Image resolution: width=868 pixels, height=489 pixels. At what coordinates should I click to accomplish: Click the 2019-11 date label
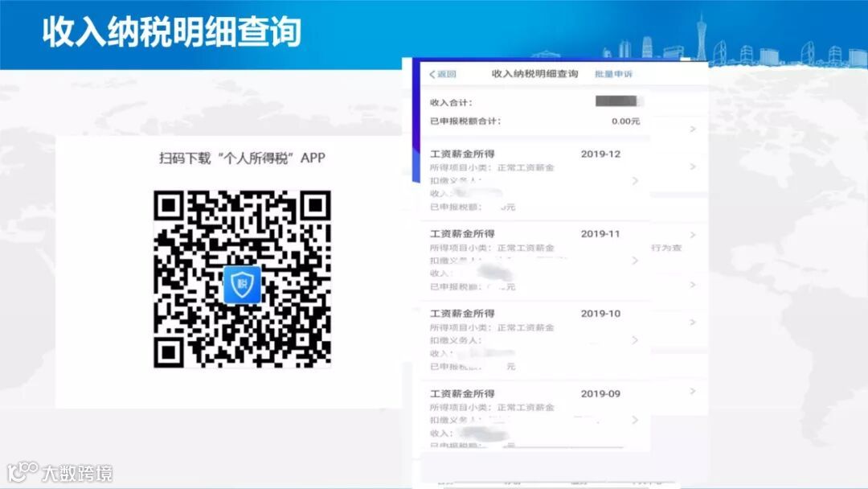[600, 234]
